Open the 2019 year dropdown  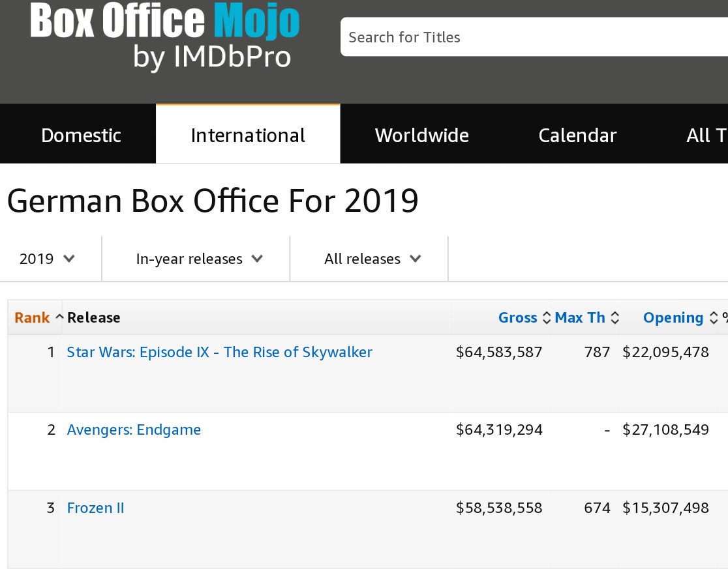[47, 259]
